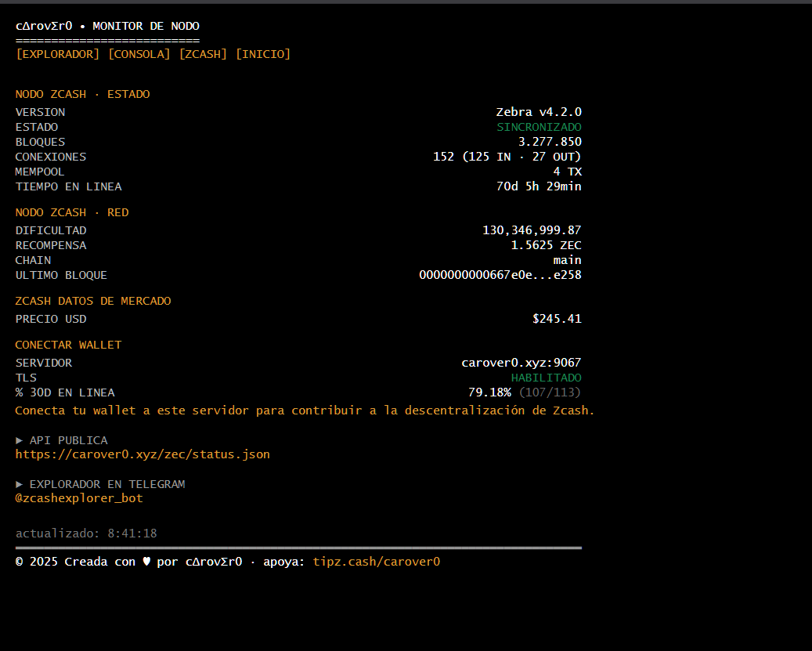Collapse the EXPLORADOR EN TELEGRAM section triangle

tap(19, 484)
